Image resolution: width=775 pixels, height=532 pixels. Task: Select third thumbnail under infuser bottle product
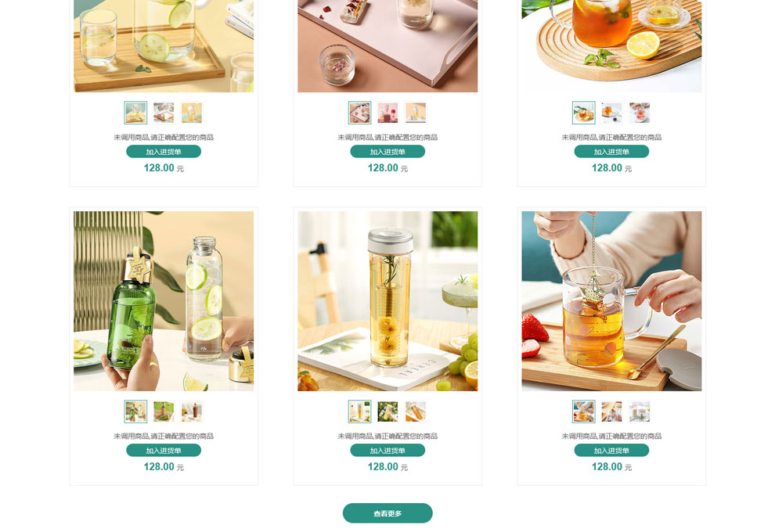click(x=415, y=412)
